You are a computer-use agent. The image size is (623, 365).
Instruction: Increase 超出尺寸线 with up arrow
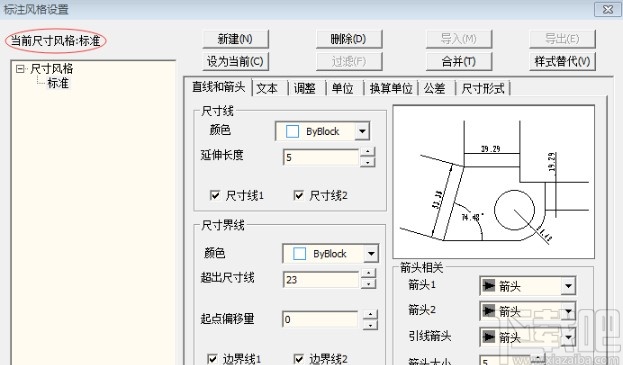[368, 274]
